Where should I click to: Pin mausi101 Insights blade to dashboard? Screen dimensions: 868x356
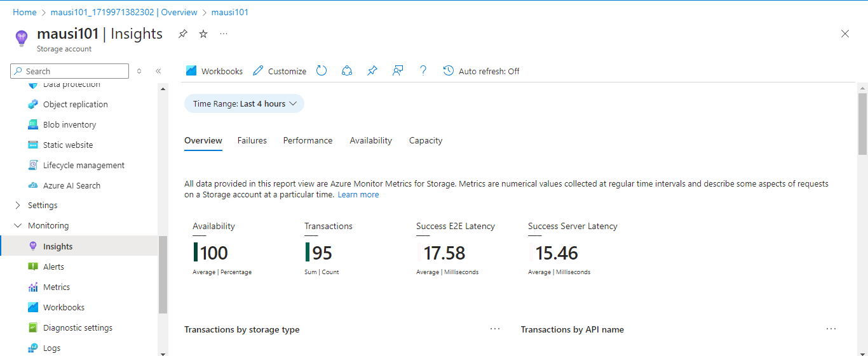point(183,34)
